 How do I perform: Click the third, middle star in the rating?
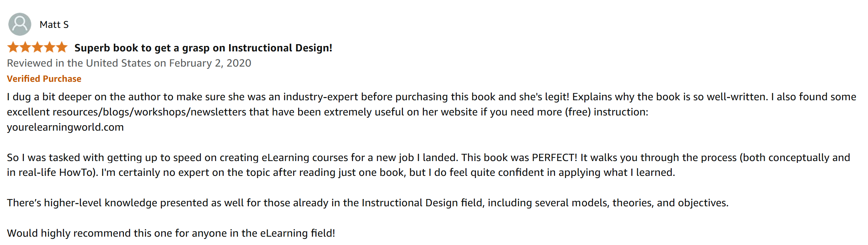(38, 47)
